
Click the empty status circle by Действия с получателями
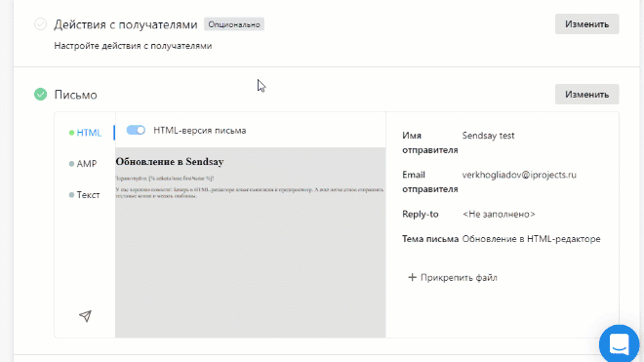(x=40, y=24)
